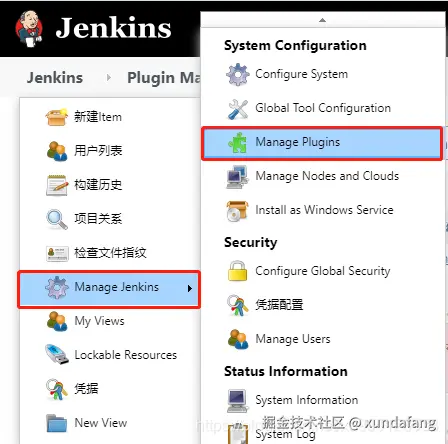The height and width of the screenshot is (444, 448).
Task: Choose System Information from the menu
Action: pos(307,400)
